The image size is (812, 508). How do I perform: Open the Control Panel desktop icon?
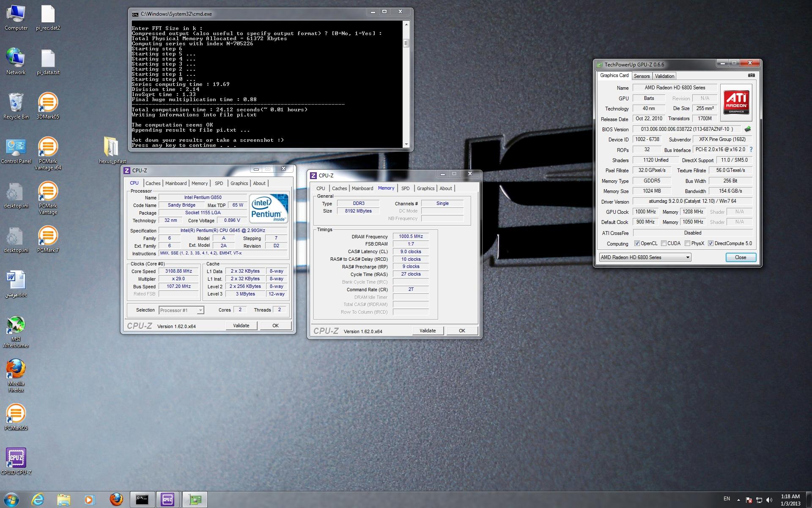(x=16, y=151)
